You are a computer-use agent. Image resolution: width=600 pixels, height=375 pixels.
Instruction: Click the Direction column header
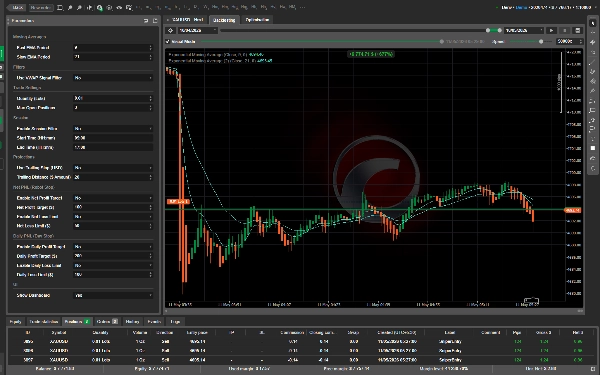click(x=165, y=333)
